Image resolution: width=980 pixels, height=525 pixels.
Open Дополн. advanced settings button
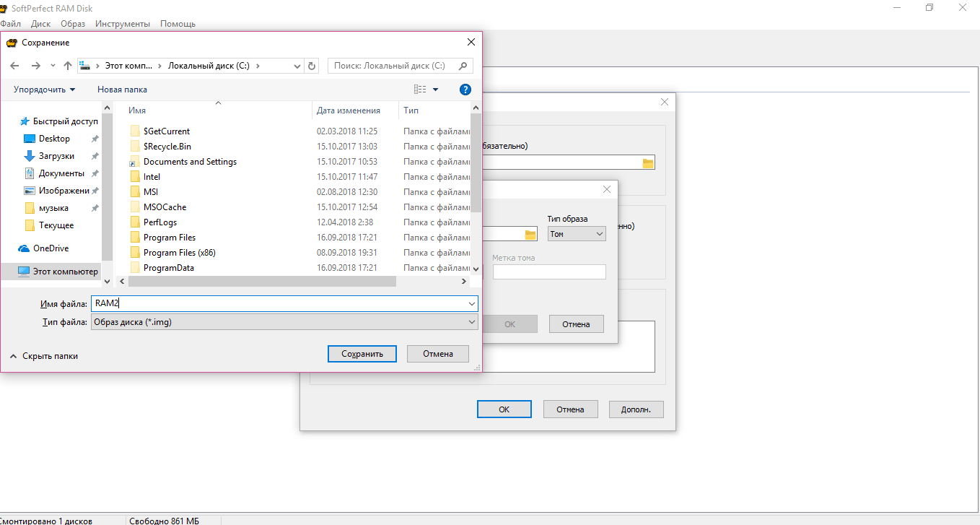[x=636, y=409]
